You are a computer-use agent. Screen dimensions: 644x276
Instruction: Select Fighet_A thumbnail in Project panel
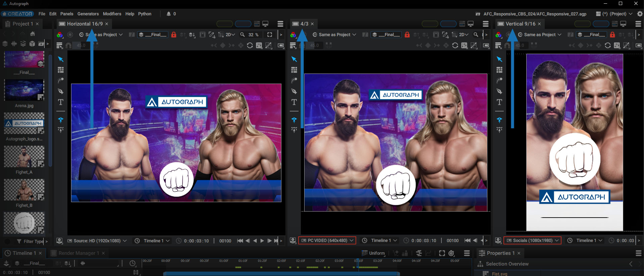[x=24, y=156]
